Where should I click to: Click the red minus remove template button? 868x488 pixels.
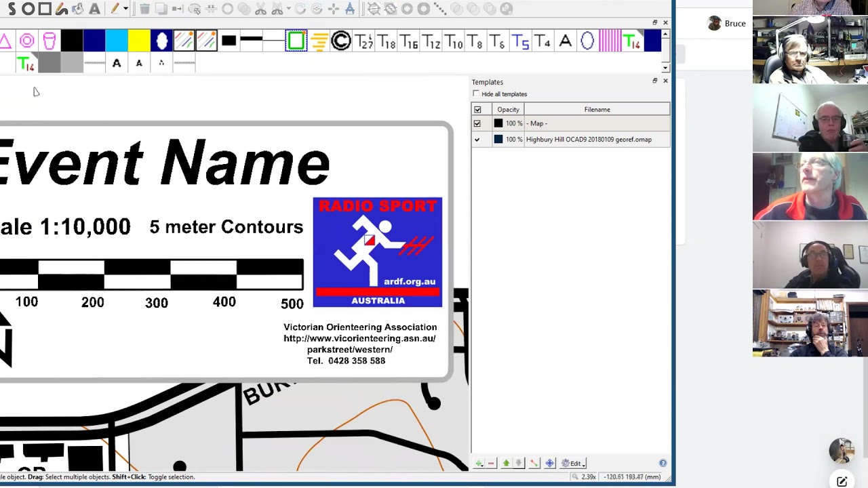tap(491, 463)
